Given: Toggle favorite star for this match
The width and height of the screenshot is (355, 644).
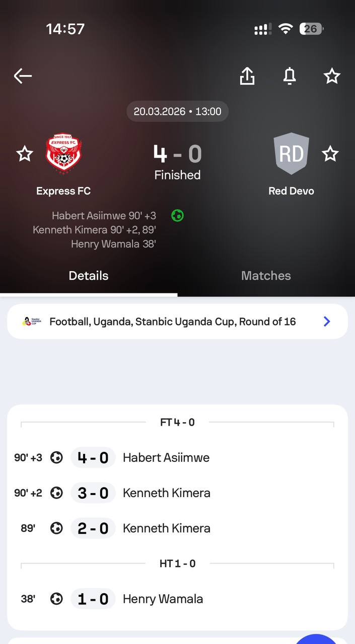Looking at the screenshot, I should [x=332, y=76].
